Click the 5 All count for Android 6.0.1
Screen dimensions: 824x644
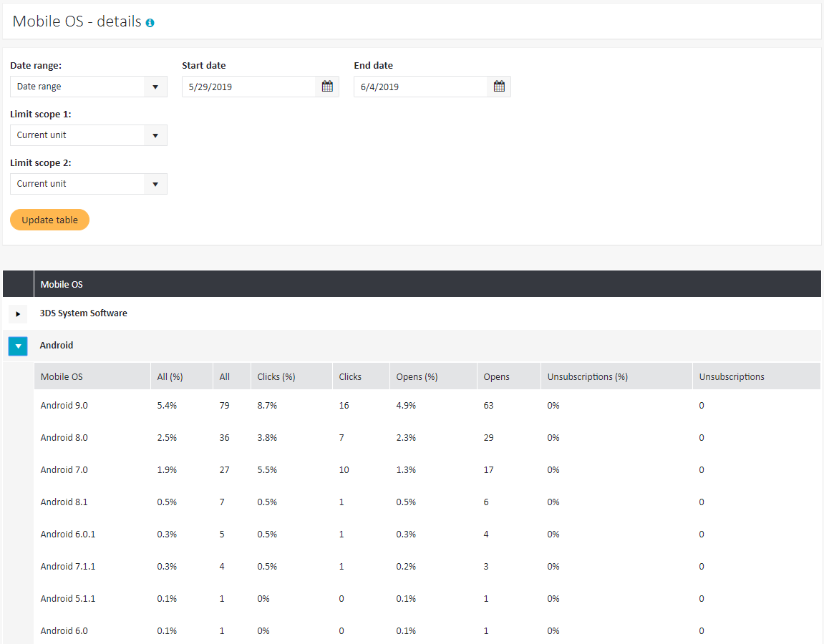click(x=222, y=535)
